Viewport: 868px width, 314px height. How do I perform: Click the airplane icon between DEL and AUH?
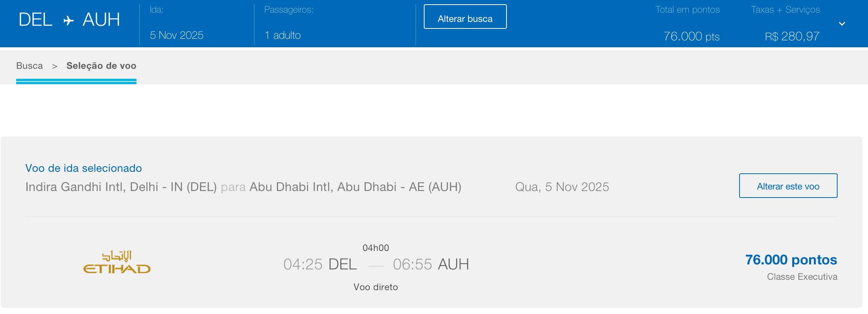coord(68,20)
